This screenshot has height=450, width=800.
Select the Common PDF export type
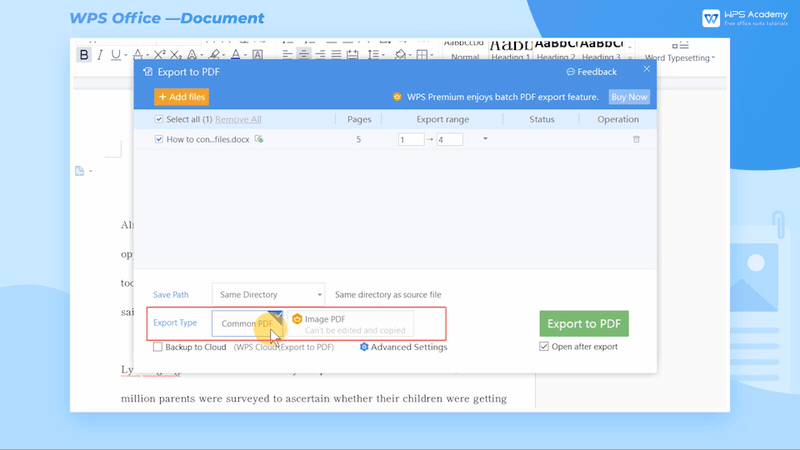click(x=246, y=324)
